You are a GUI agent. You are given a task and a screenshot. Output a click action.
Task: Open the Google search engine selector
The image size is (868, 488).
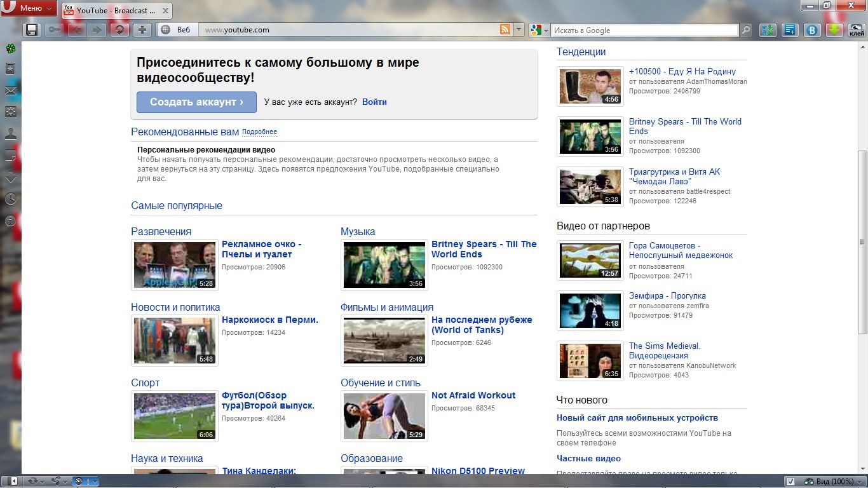pos(538,30)
